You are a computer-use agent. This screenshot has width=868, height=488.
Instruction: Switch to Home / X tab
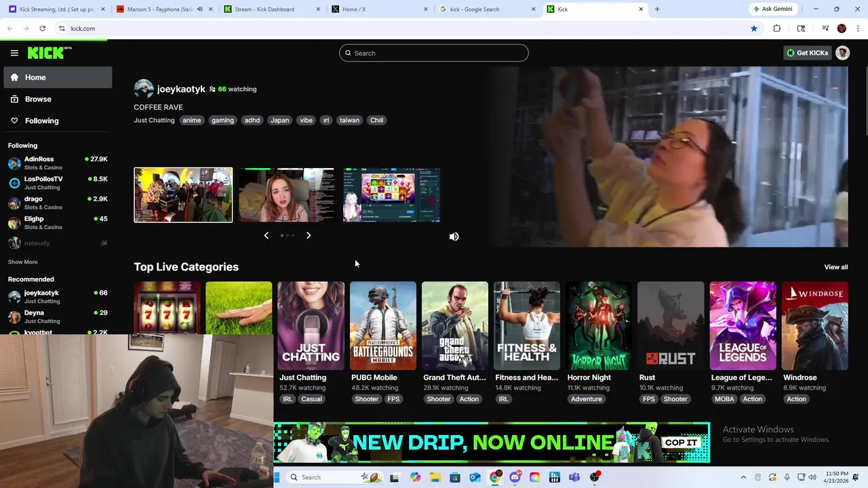coord(380,9)
